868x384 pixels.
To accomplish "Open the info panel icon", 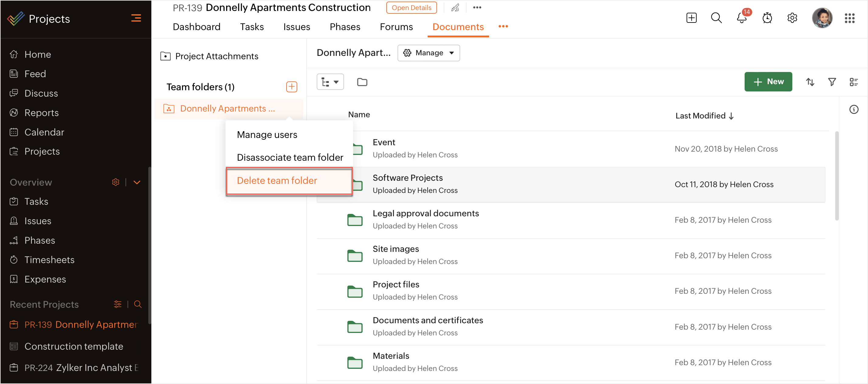I will [853, 109].
